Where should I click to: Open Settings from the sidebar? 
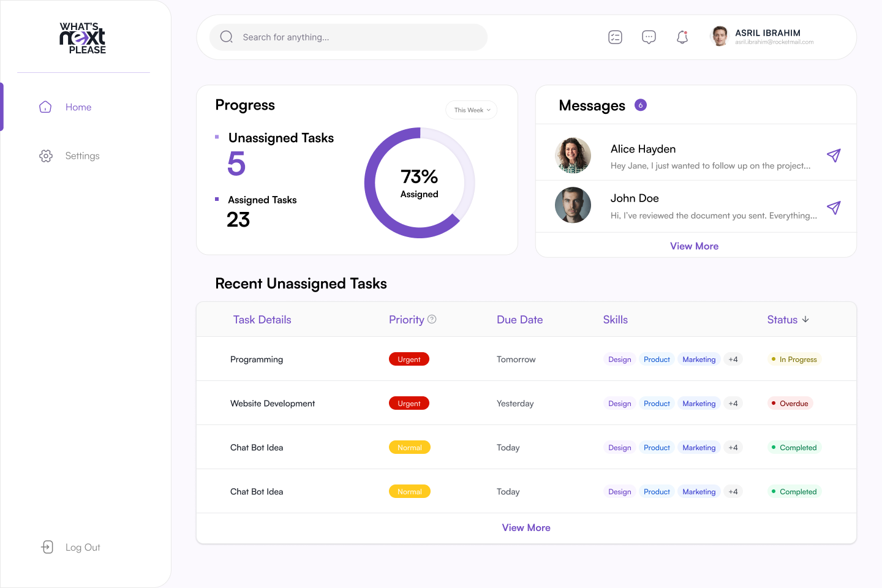[x=82, y=156]
